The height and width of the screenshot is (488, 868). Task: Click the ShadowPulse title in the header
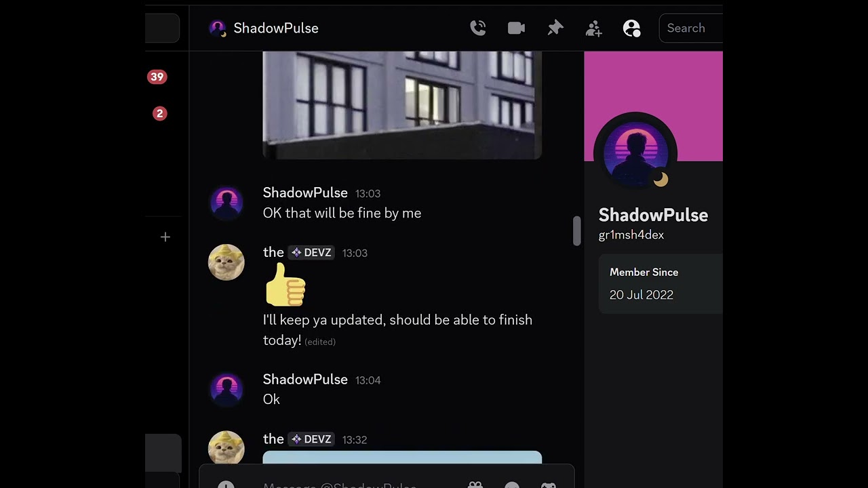point(276,28)
